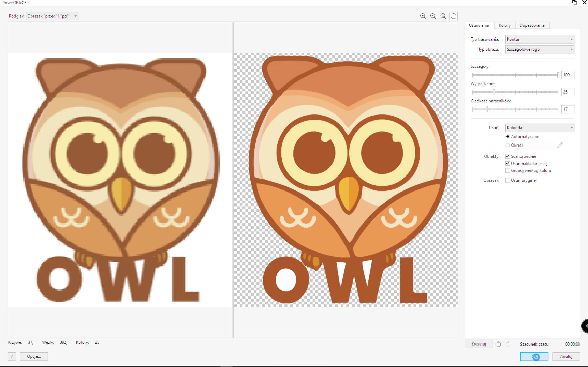
Task: Click the zoom out magnifier icon
Action: 433,16
